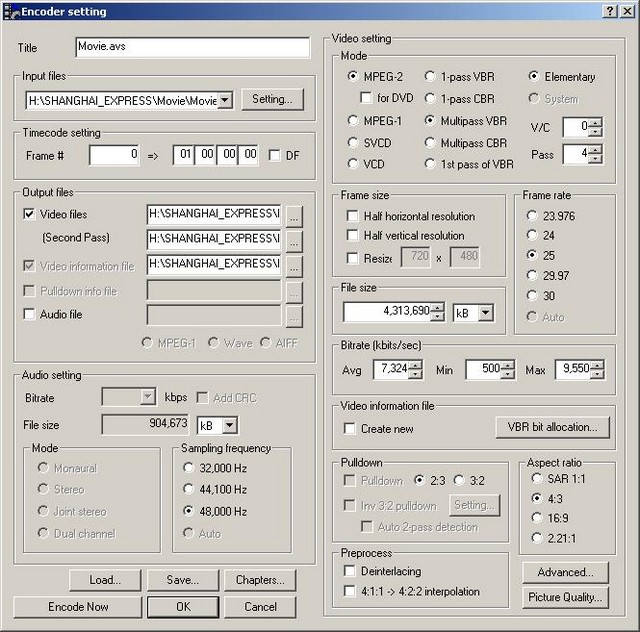640x632 pixels.
Task: Decrease the Pass count with down arrow
Action: [596, 159]
